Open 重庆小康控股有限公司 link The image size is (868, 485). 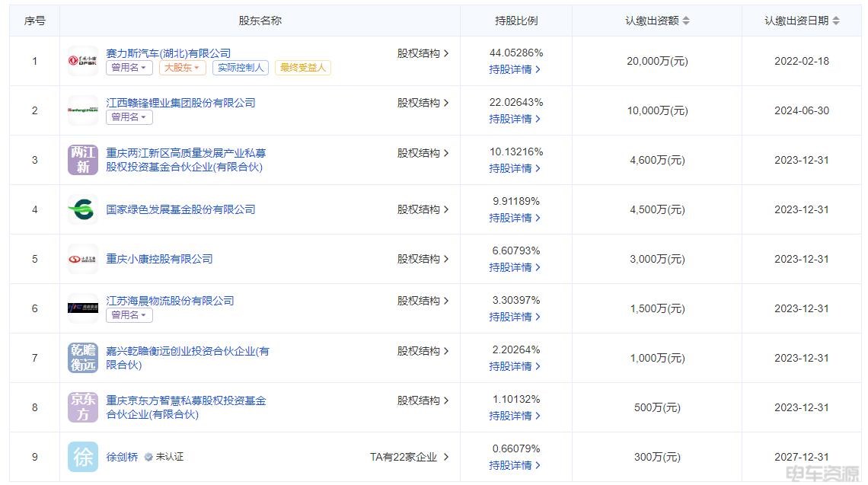pos(159,259)
